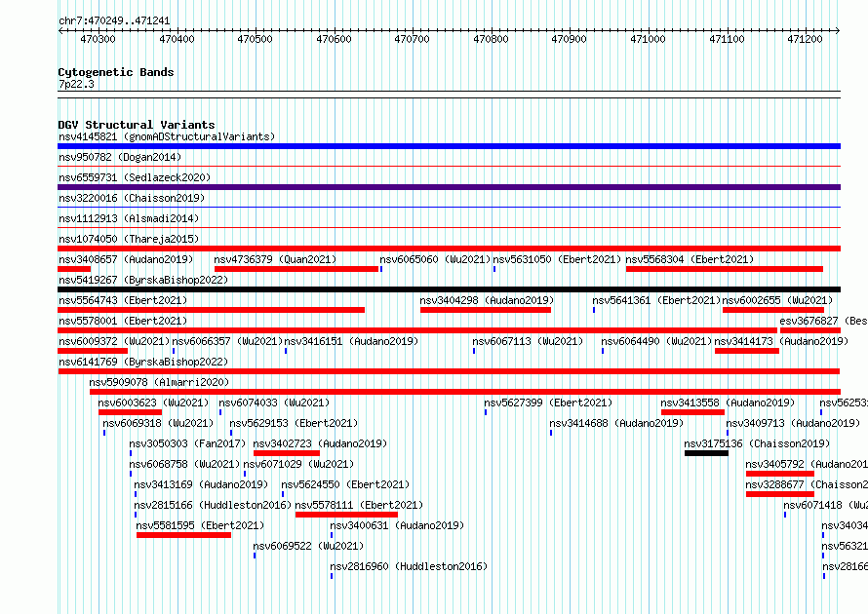Select nsv3409713 (Audano2019) variant
Image resolution: width=868 pixels, height=614 pixels.
click(x=793, y=423)
